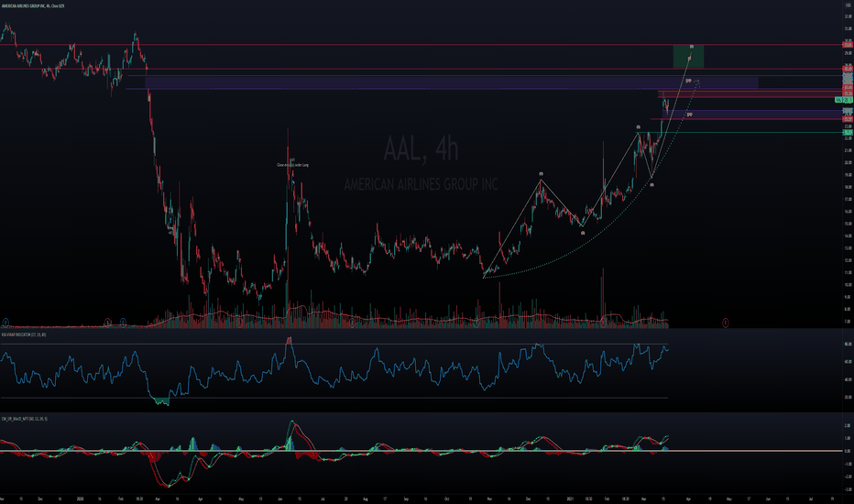The image size is (854, 504).
Task: Click the USD currency label on price axis
Action: pyautogui.click(x=848, y=5)
